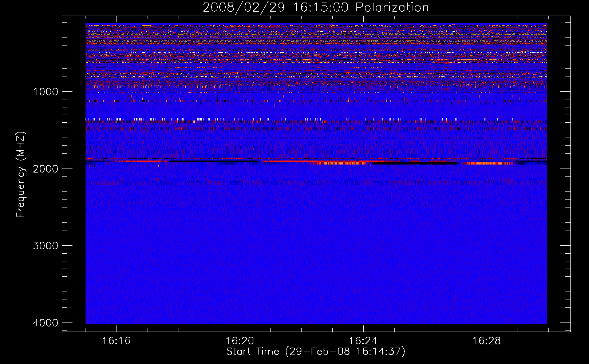Screen dimensions: 589x364
Task: Click the 'Start Time (29-Feb-08 16:14:37)' label
Action: [x=316, y=352]
